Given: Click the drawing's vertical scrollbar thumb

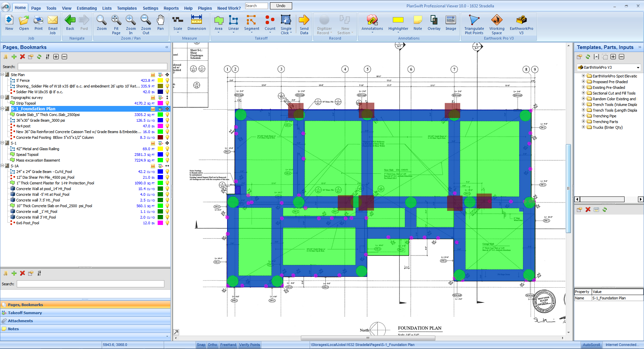Looking at the screenshot, I should (568, 188).
